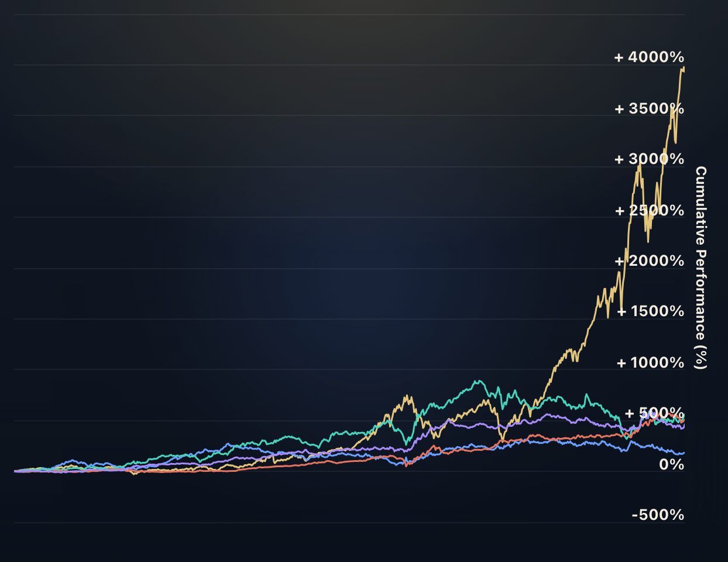This screenshot has height=562, width=728.
Task: Click the + 1000% axis label
Action: [650, 363]
